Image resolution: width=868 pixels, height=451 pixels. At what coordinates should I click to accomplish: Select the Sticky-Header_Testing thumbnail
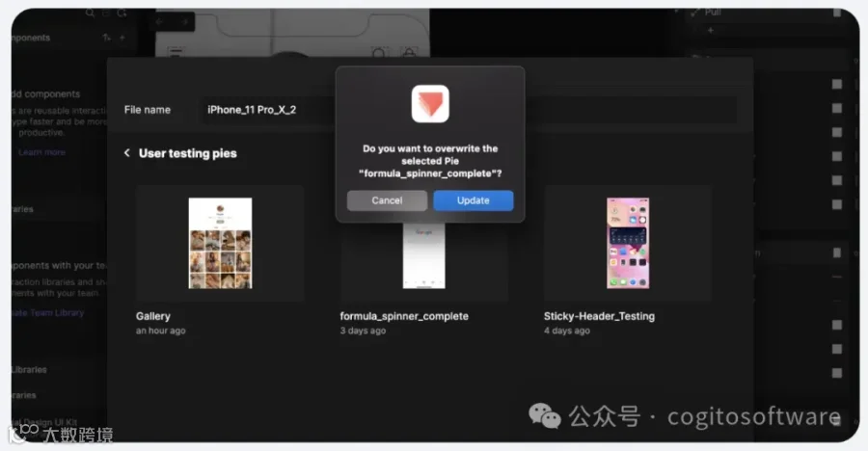click(628, 243)
